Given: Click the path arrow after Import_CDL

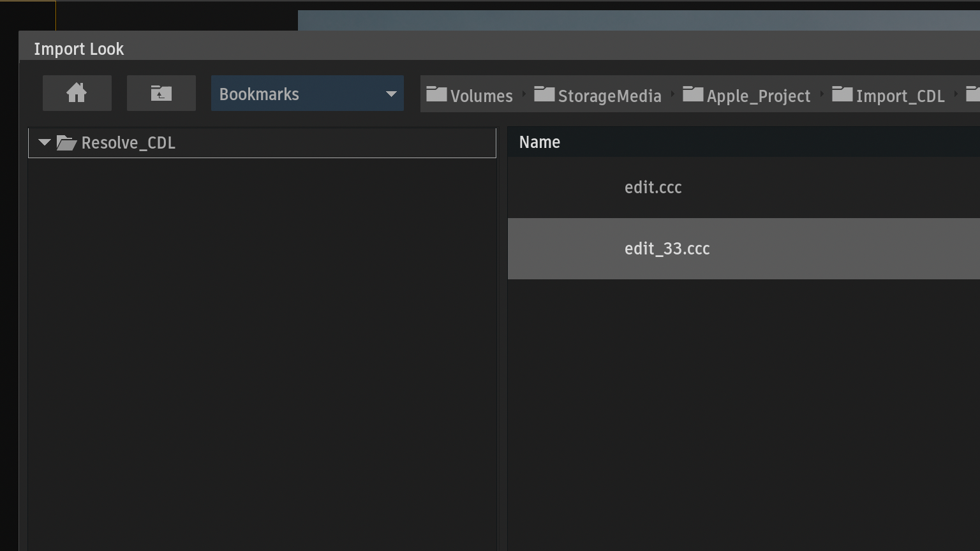Looking at the screenshot, I should [956, 94].
